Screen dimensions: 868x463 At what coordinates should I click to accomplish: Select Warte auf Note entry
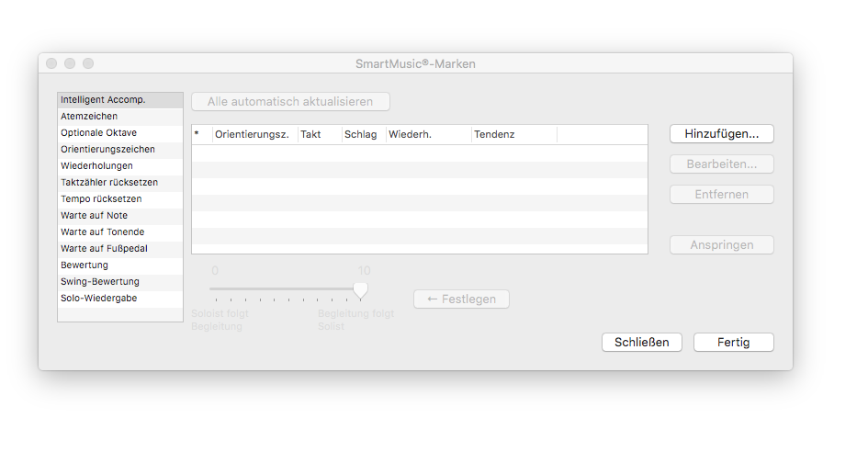coord(120,216)
